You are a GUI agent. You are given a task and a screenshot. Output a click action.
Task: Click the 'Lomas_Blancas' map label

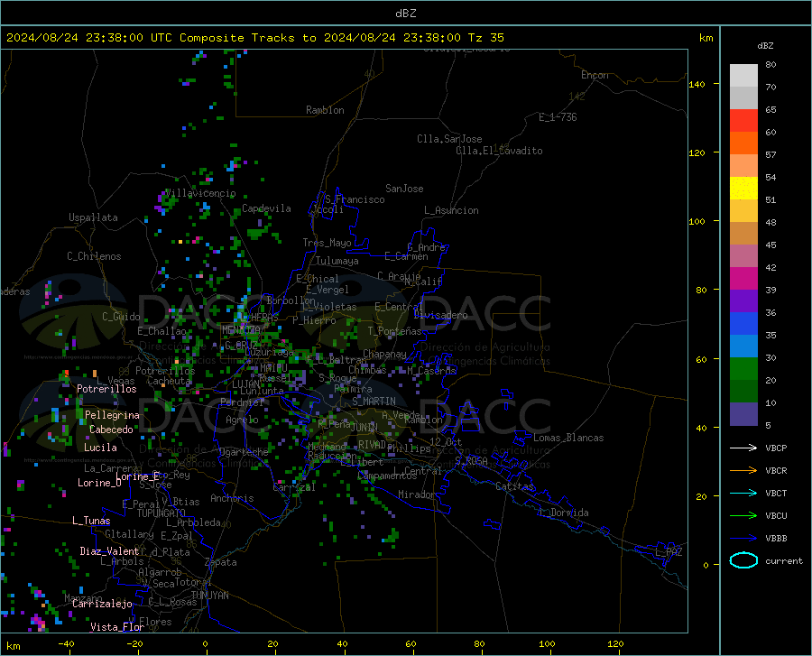pyautogui.click(x=568, y=438)
